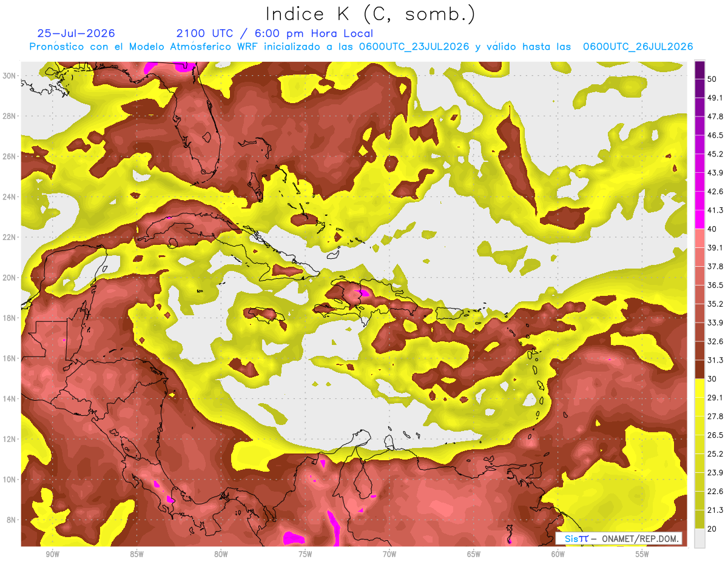Image resolution: width=728 pixels, height=562 pixels.
Task: Select the date label "25-Jul-2026"
Action: (x=76, y=33)
